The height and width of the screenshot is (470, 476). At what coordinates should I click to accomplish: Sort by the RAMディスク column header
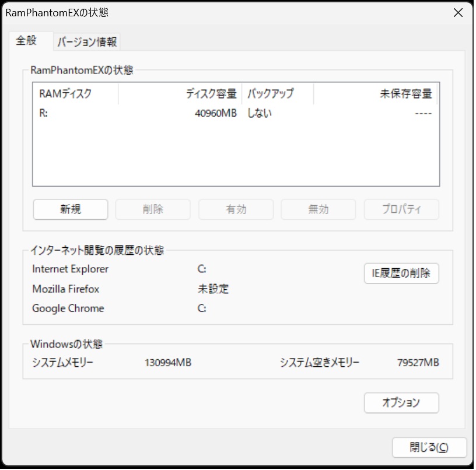pos(75,94)
